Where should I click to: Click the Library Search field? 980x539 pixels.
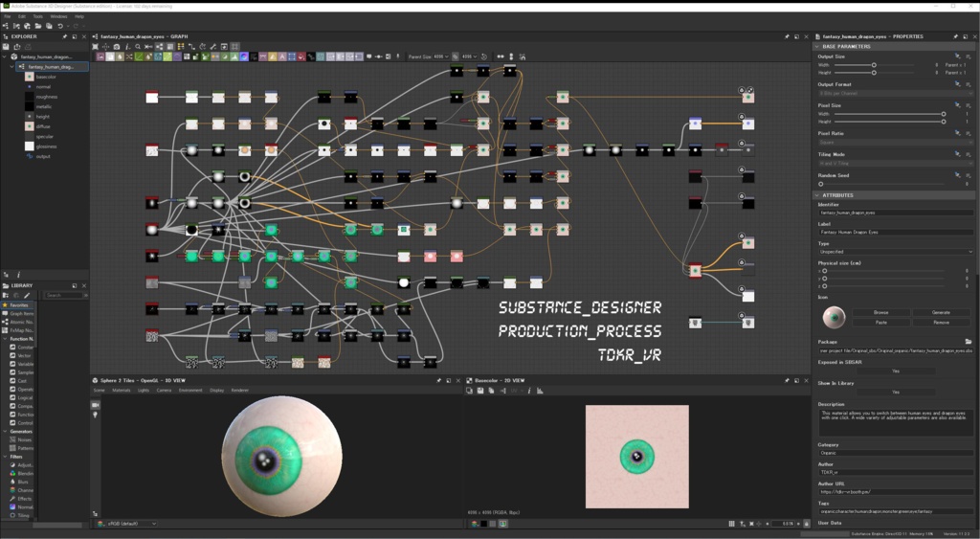pyautogui.click(x=62, y=295)
